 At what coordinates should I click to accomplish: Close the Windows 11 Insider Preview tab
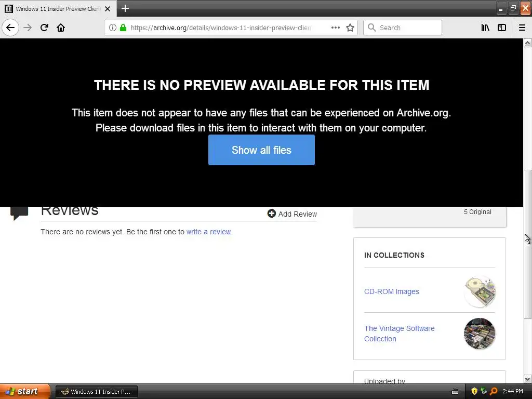[x=108, y=9]
